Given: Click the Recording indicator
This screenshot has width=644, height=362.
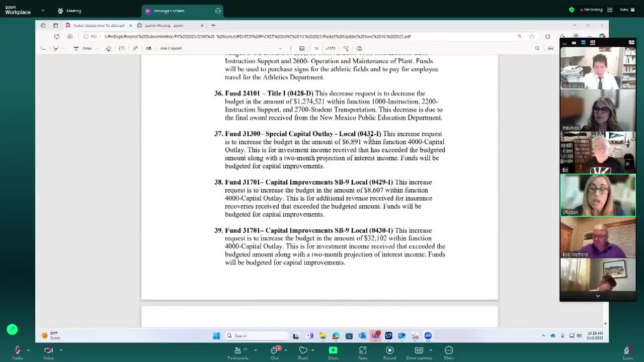Looking at the screenshot, I should pyautogui.click(x=591, y=10).
